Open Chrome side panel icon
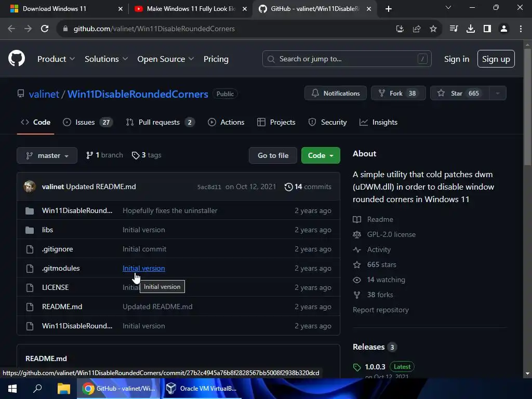The height and width of the screenshot is (399, 532). click(x=487, y=29)
